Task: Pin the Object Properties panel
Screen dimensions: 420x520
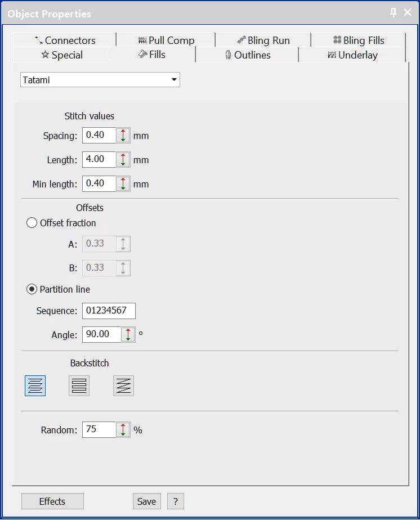Action: [x=394, y=13]
